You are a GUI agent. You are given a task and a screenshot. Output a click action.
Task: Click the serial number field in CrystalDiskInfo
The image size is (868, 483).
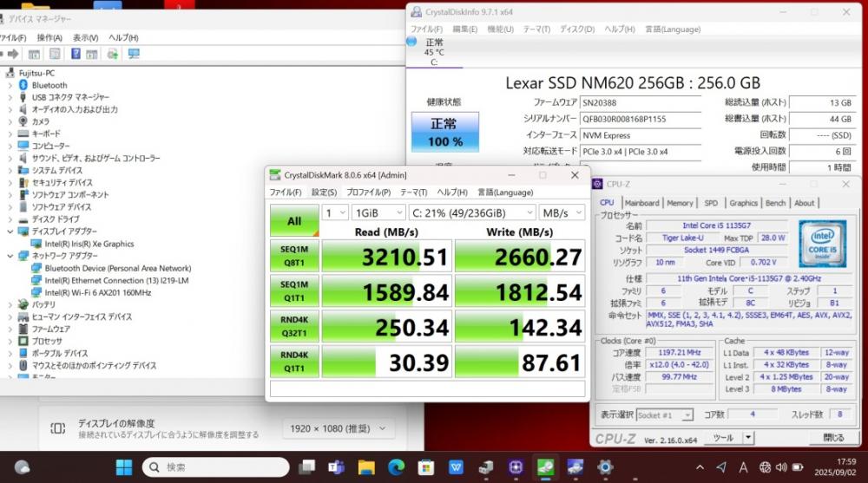point(641,119)
